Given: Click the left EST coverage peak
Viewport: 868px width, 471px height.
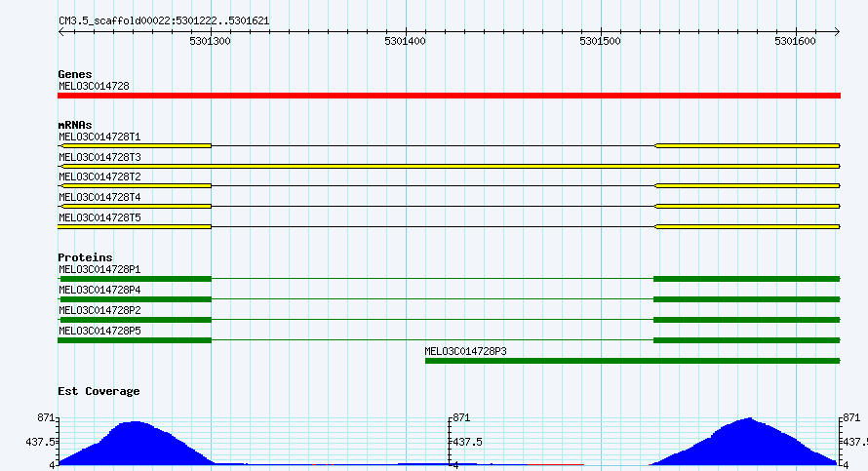Looking at the screenshot, I should 136,446.
